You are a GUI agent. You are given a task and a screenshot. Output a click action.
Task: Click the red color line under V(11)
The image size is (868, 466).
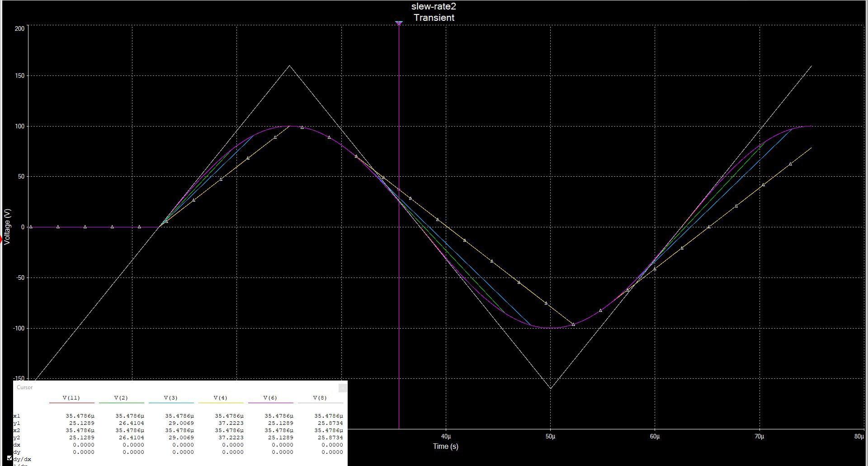pos(71,403)
